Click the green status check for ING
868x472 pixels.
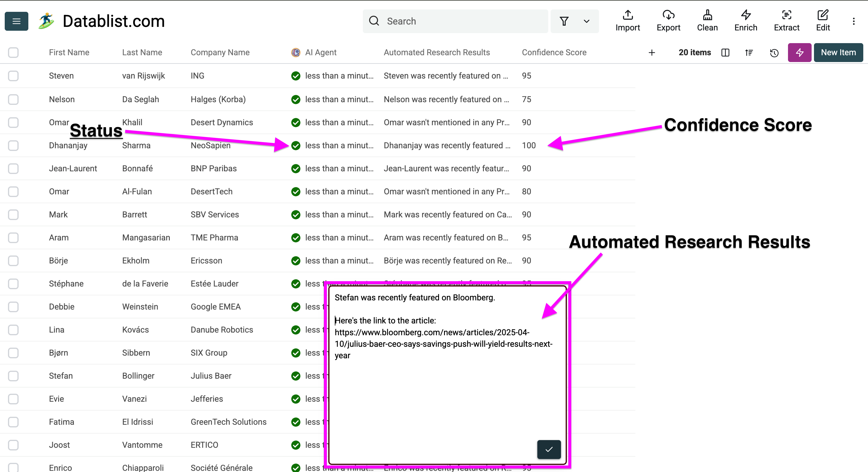(296, 76)
